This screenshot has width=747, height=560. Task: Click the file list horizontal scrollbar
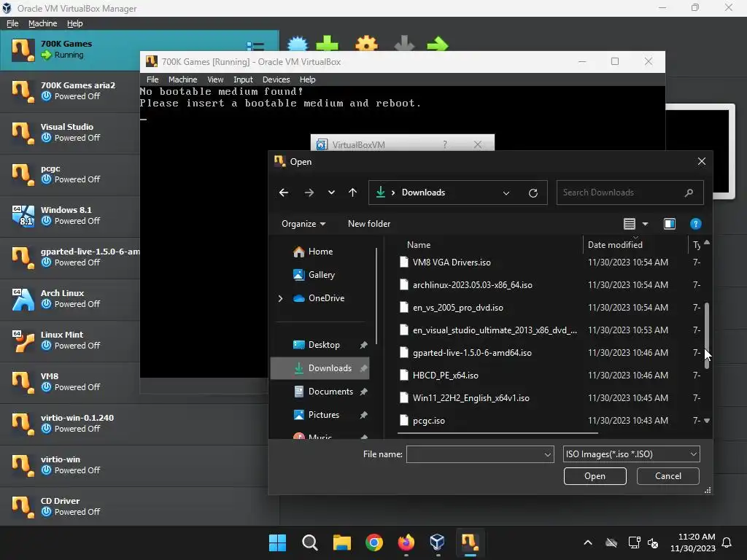[498, 433]
